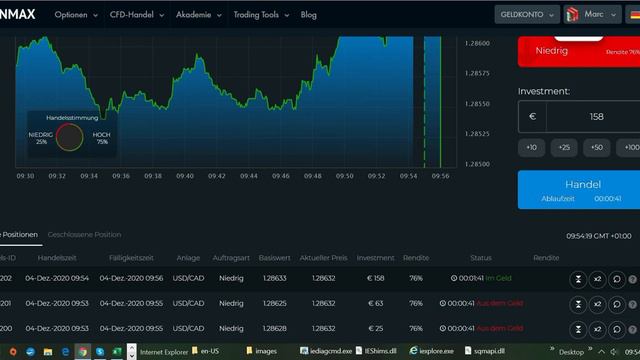Click hourglass icon in the €25 row
The image size is (640, 360).
pos(578,329)
